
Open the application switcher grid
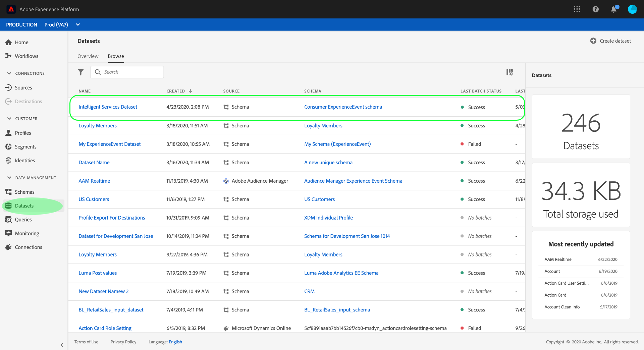click(577, 9)
